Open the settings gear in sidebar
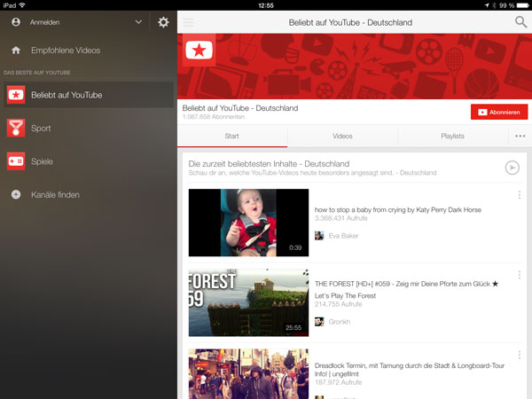 [163, 22]
